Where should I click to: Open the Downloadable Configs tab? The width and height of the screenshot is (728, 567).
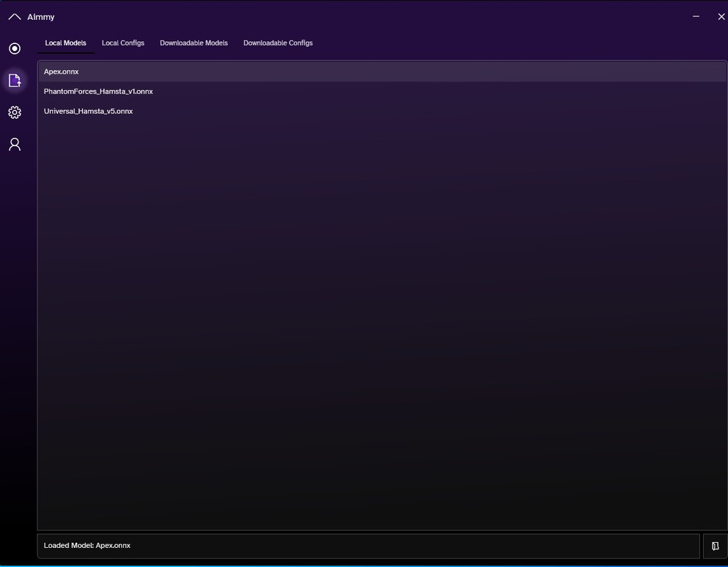(x=278, y=43)
